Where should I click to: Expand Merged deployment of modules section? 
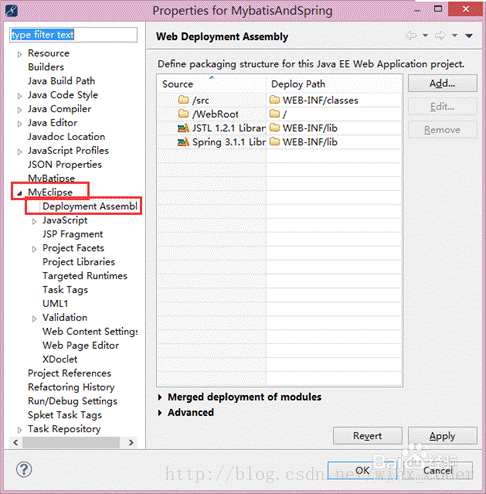point(160,397)
